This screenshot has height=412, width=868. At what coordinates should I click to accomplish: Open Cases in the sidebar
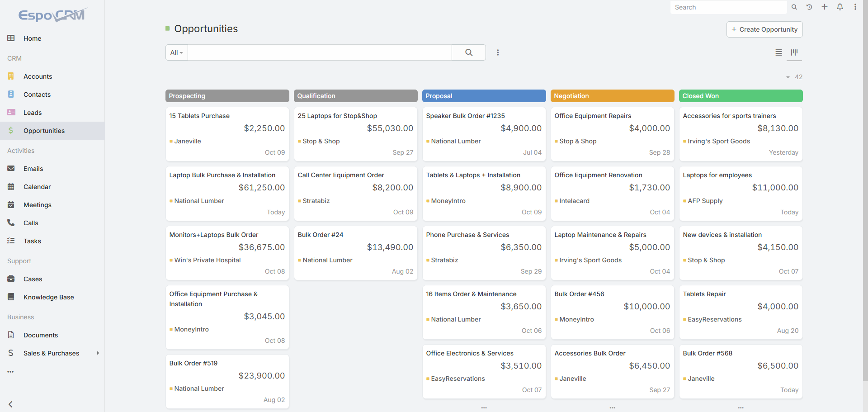pos(52,279)
